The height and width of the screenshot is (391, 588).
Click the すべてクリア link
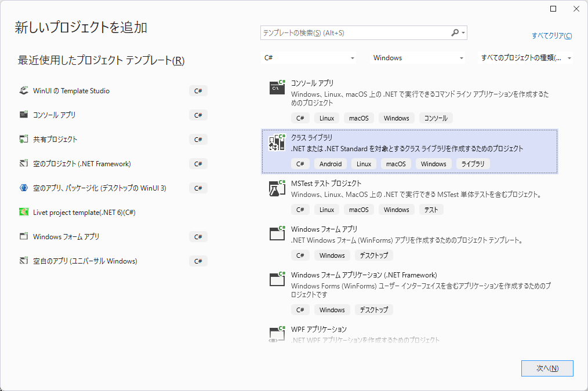(552, 35)
